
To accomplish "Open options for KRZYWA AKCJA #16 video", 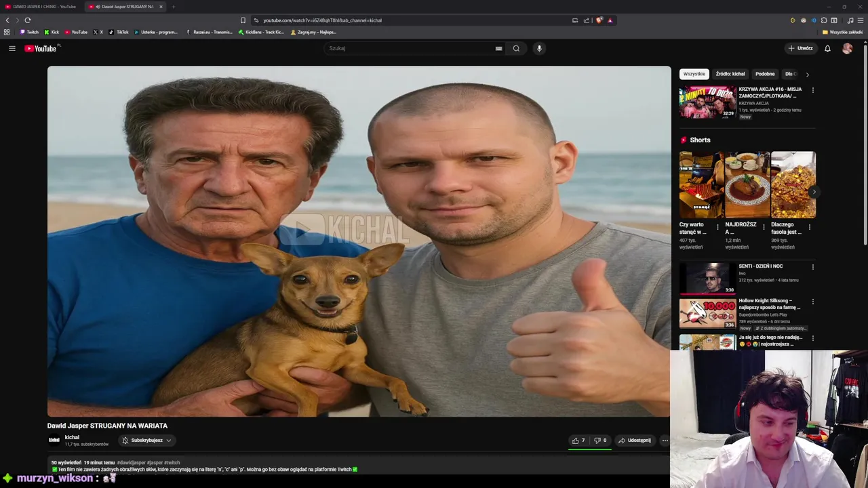I will (x=812, y=90).
